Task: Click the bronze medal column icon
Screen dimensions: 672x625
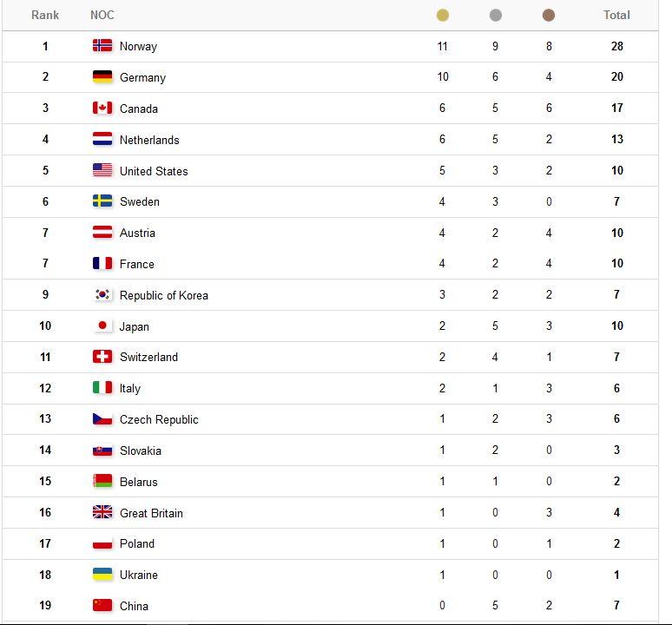Action: coord(549,15)
